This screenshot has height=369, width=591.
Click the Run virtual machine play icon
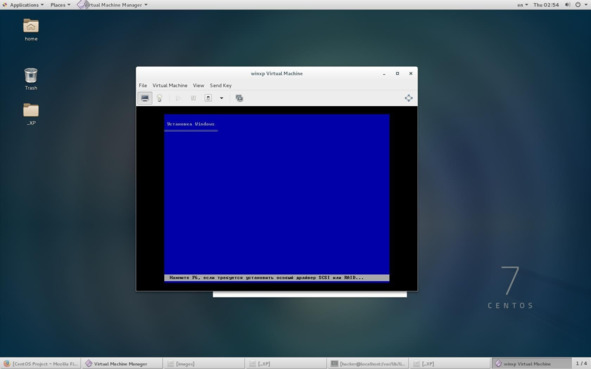tap(179, 98)
